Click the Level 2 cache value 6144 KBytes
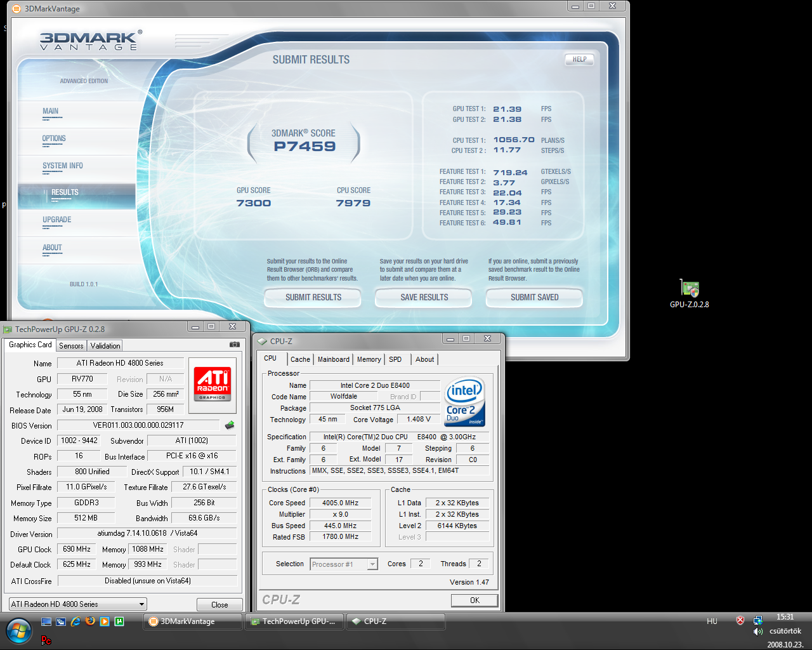The image size is (812, 650). click(x=457, y=526)
